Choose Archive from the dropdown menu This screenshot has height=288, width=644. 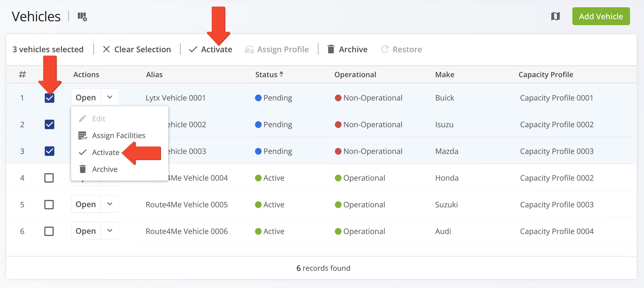pos(104,169)
